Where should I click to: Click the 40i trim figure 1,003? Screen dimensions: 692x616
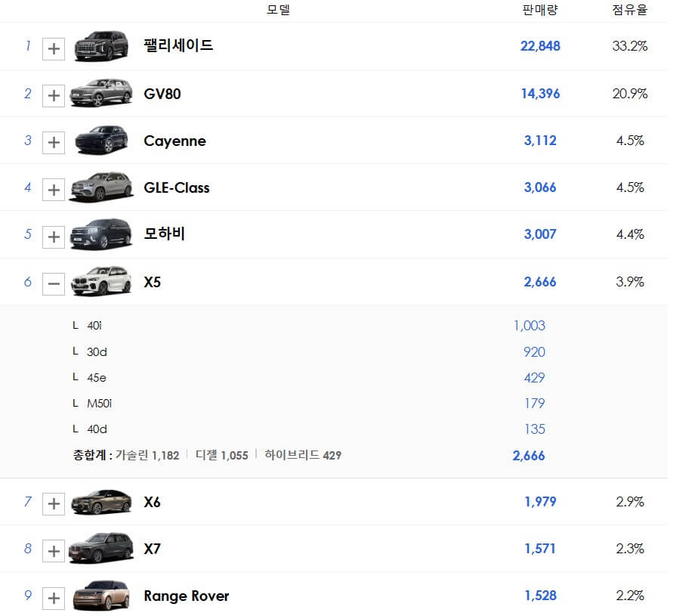530,326
